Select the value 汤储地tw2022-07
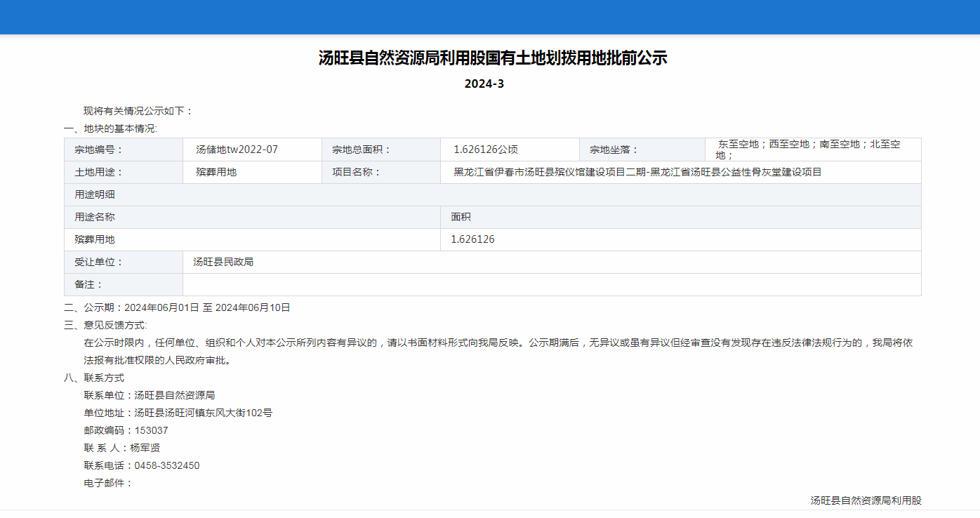 (x=237, y=150)
